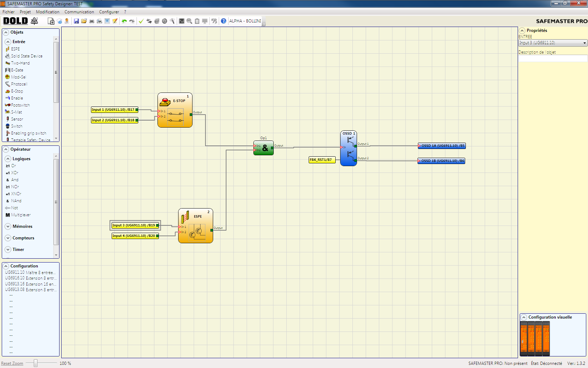Image resolution: width=588 pixels, height=368 pixels.
Task: Click the DOLD logo
Action: [x=15, y=21]
